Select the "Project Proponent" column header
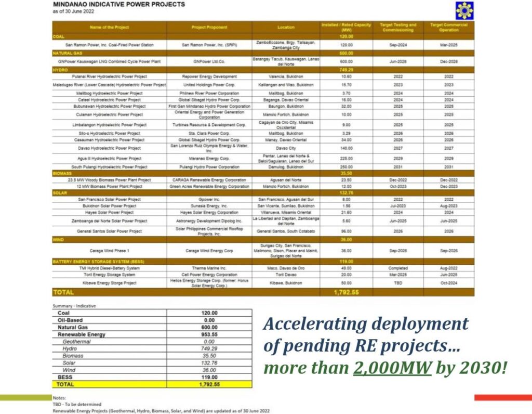The image size is (532, 414). point(209,27)
